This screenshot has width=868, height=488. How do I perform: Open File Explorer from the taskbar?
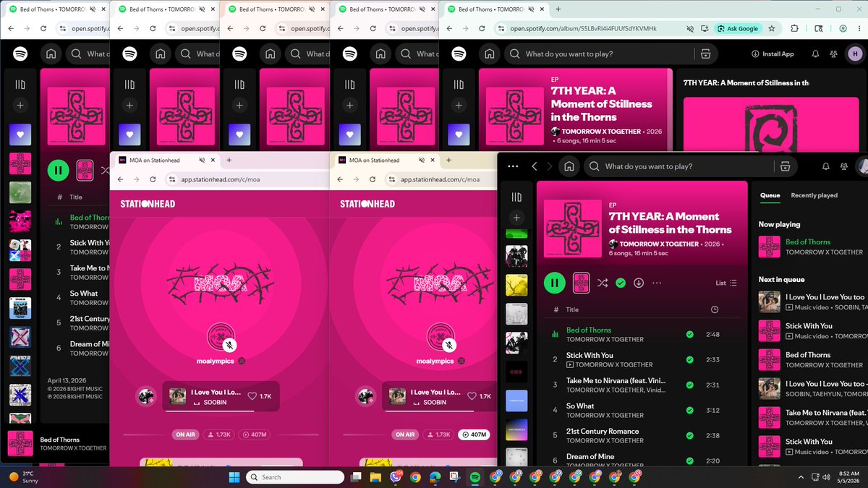pyautogui.click(x=375, y=476)
